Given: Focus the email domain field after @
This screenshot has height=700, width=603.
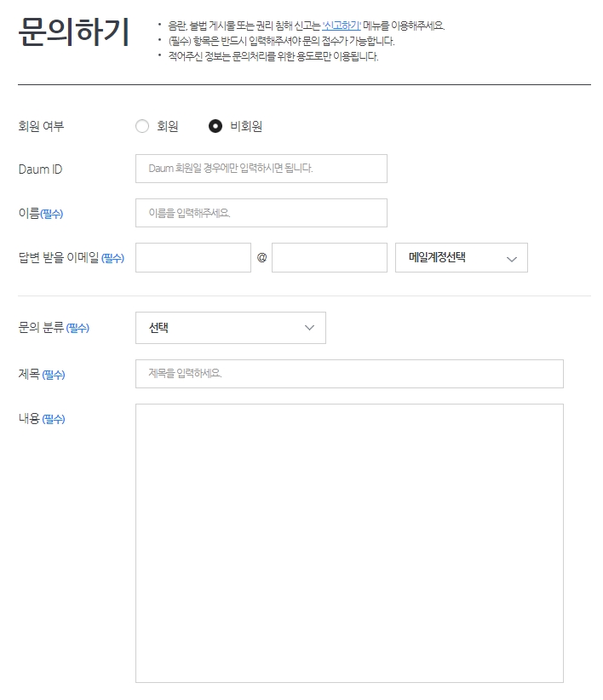Looking at the screenshot, I should 330,257.
